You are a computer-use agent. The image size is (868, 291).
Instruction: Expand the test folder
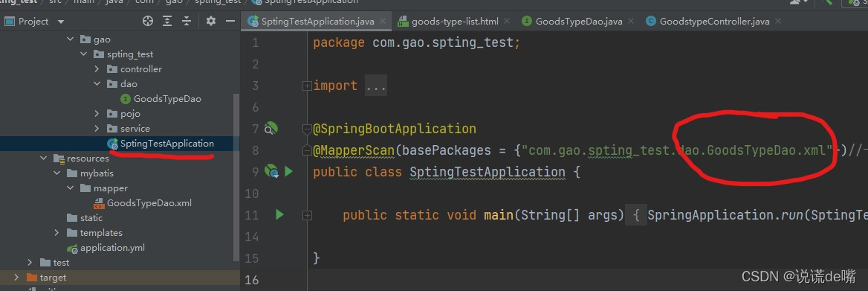(30, 262)
